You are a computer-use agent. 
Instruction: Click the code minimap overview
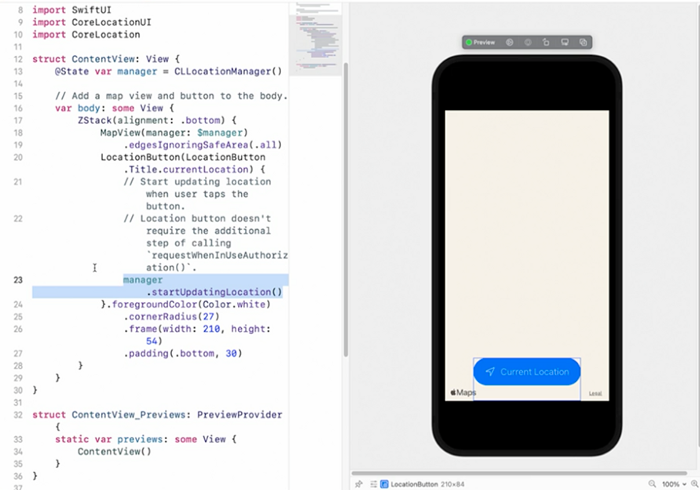pyautogui.click(x=320, y=40)
